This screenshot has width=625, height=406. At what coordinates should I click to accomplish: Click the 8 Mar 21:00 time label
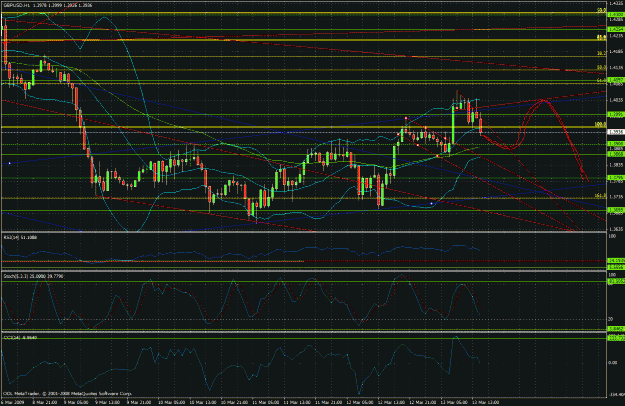point(44,402)
